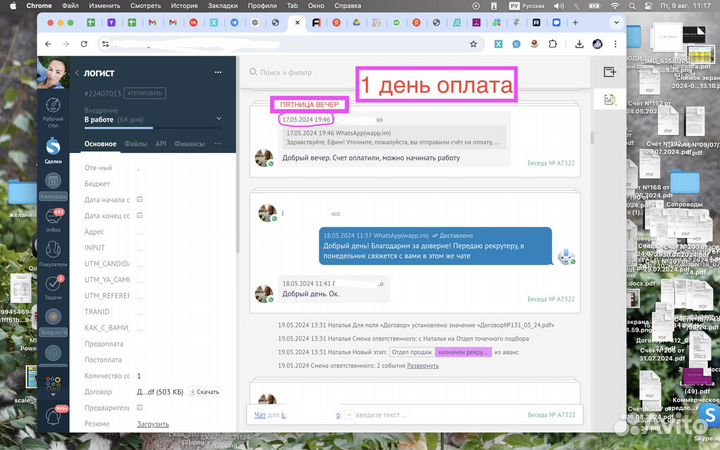720x450 pixels.
Task: Click the Загрузить link for Резюме
Action: (x=153, y=424)
